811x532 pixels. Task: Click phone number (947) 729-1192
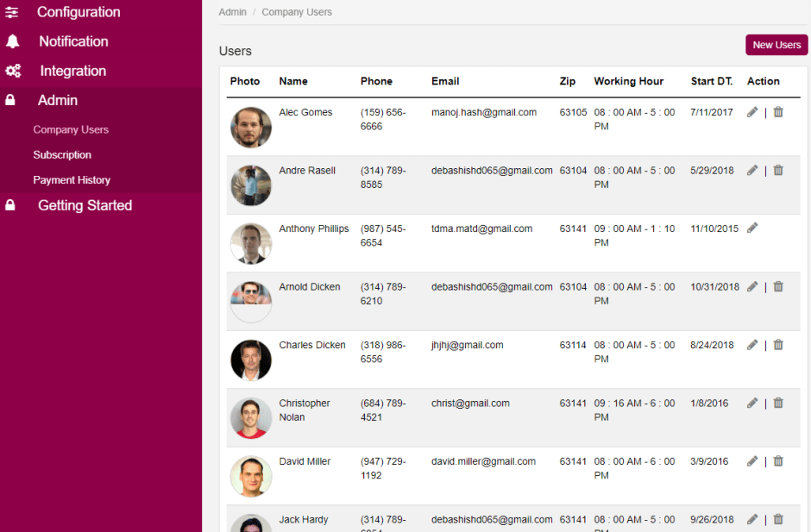pyautogui.click(x=383, y=468)
